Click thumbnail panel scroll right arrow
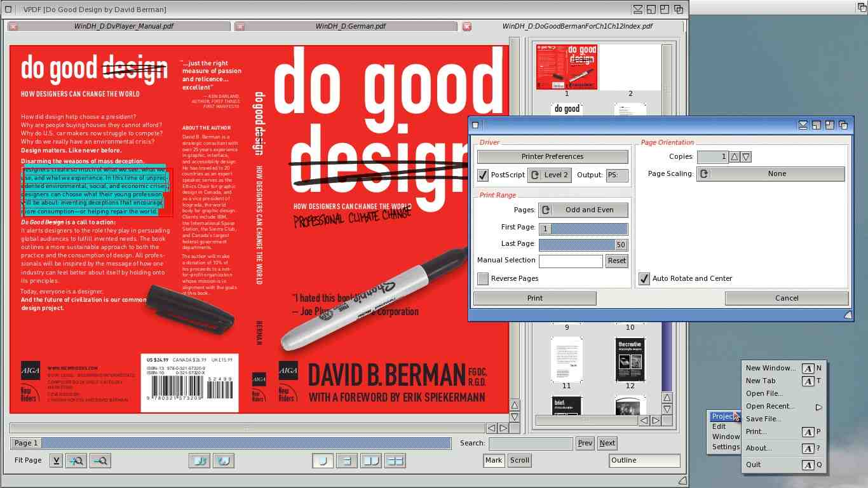 [656, 421]
